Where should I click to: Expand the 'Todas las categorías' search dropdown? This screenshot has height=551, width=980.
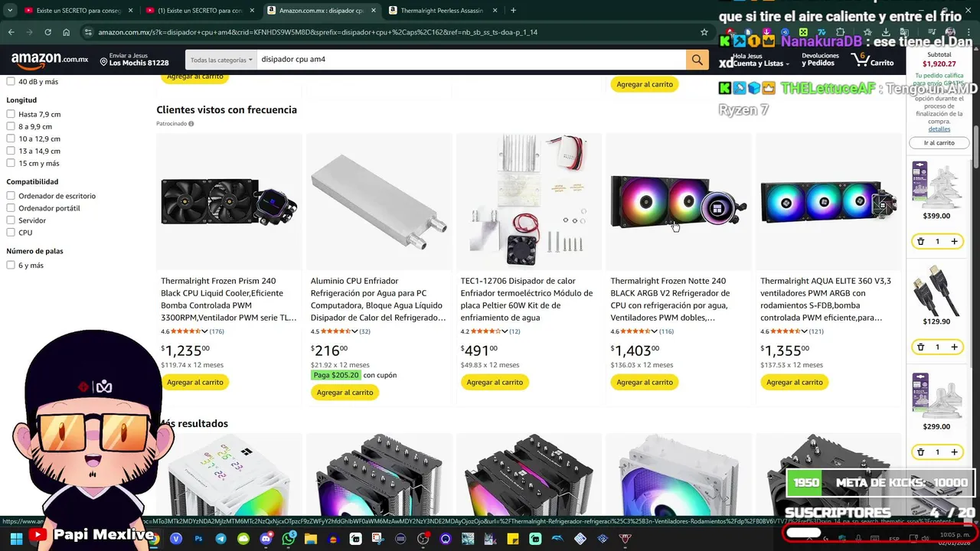click(221, 60)
